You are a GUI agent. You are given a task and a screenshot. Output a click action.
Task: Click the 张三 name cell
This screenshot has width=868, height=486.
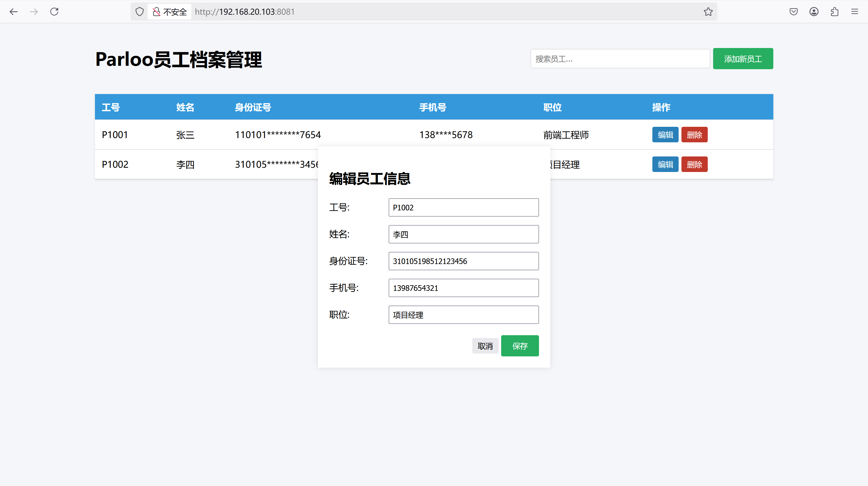tap(185, 135)
